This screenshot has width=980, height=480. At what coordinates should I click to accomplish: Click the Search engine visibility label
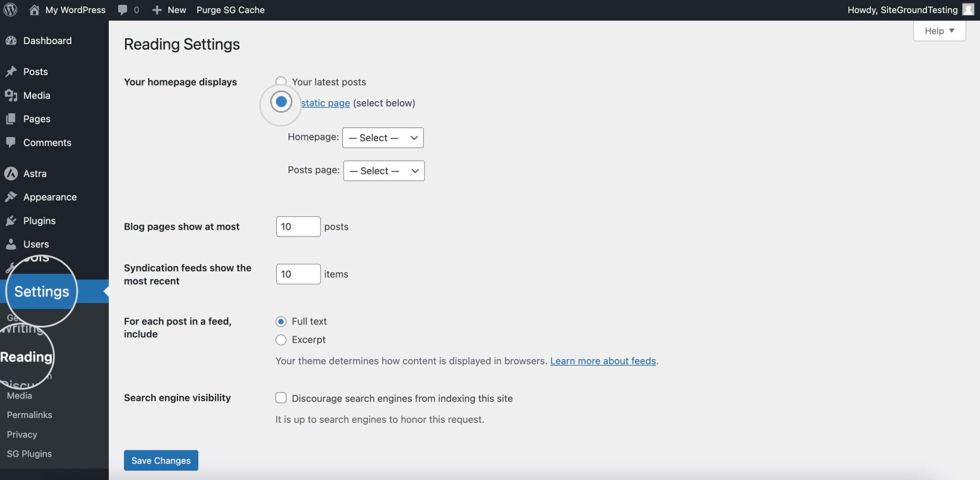point(177,398)
